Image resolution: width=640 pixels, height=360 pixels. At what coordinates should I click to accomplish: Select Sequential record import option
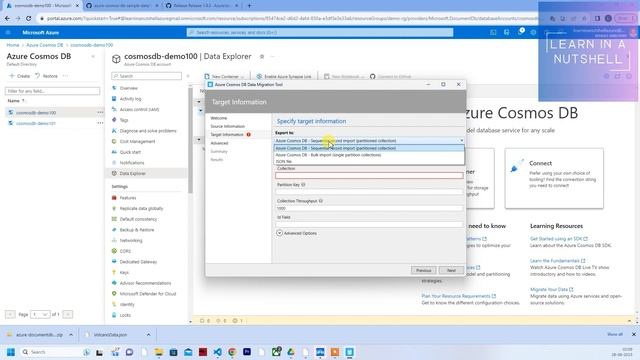point(369,148)
